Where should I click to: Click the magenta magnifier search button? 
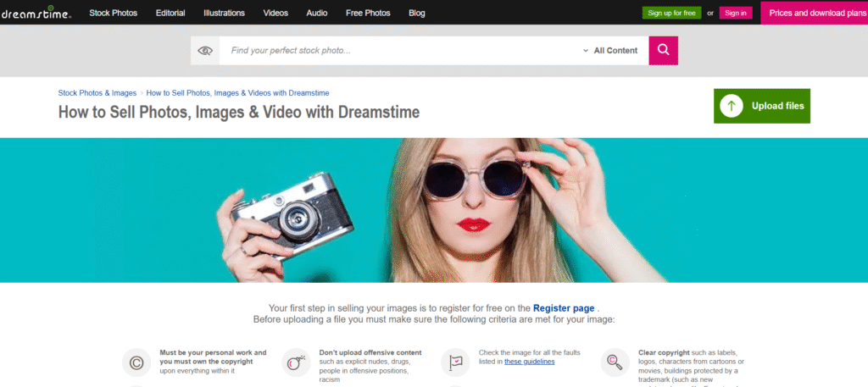coord(663,50)
